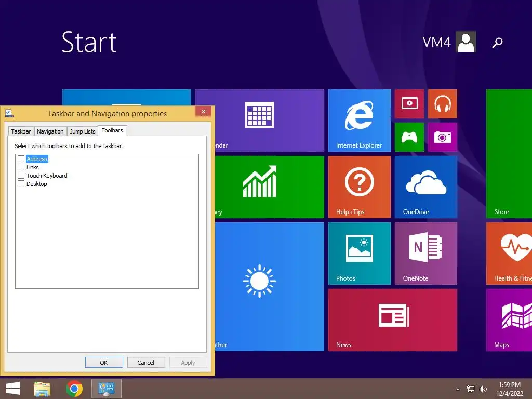Open File Explorer from the taskbar
532x399 pixels.
(x=42, y=389)
